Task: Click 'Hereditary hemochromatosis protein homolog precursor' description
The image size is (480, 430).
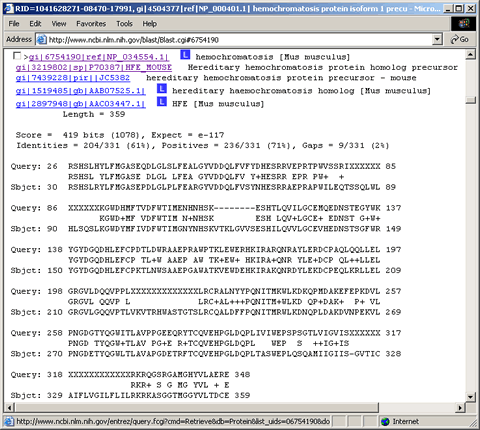Action: 323,67
